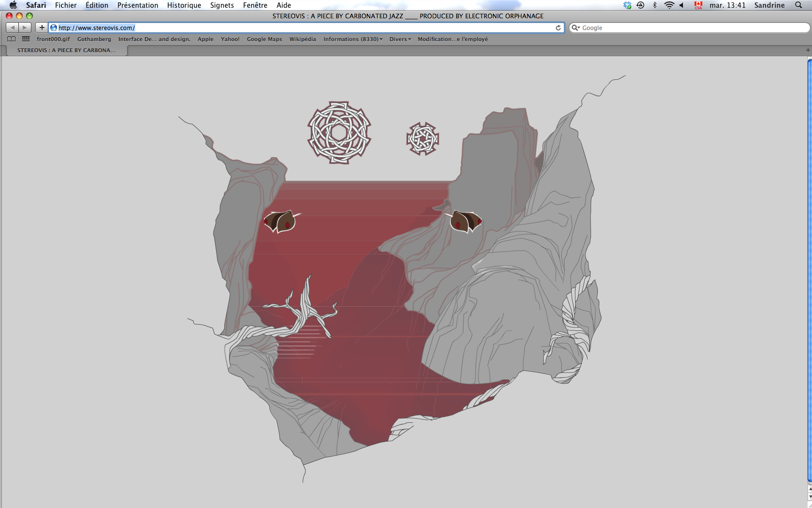Viewport: 812px width, 508px height.
Task: Click the site icon in address bar
Action: pos(54,28)
